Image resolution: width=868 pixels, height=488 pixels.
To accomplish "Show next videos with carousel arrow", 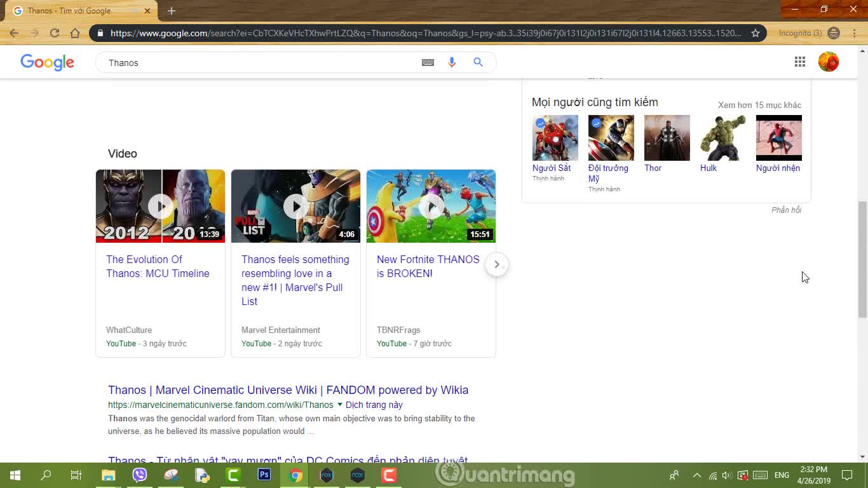I will (x=497, y=264).
